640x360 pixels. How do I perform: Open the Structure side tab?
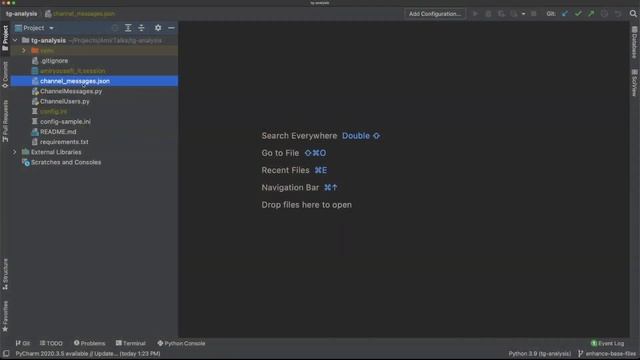[x=5, y=274]
